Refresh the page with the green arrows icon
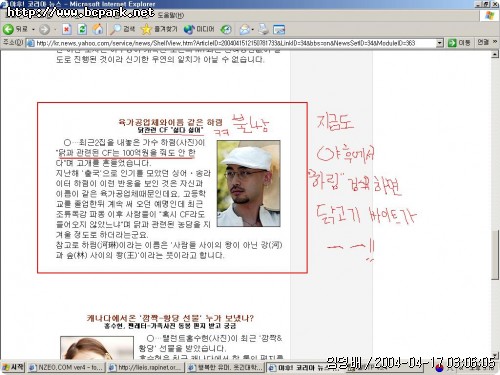 [82, 29]
